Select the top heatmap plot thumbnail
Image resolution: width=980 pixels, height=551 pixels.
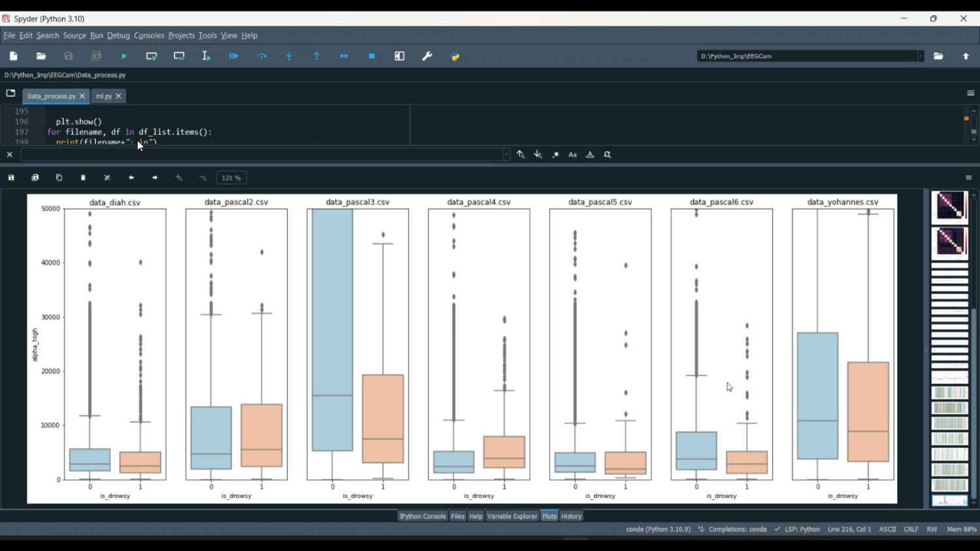949,206
